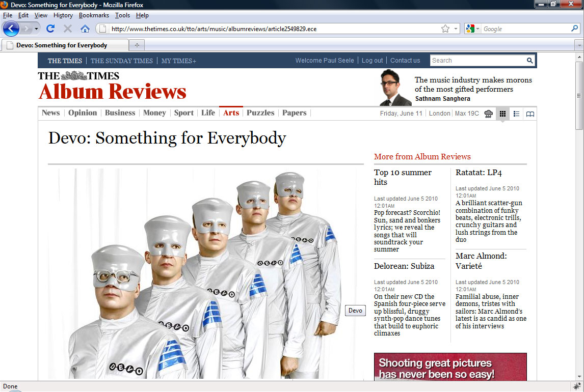
Task: Open the Top 10 summer hits article
Action: (403, 177)
